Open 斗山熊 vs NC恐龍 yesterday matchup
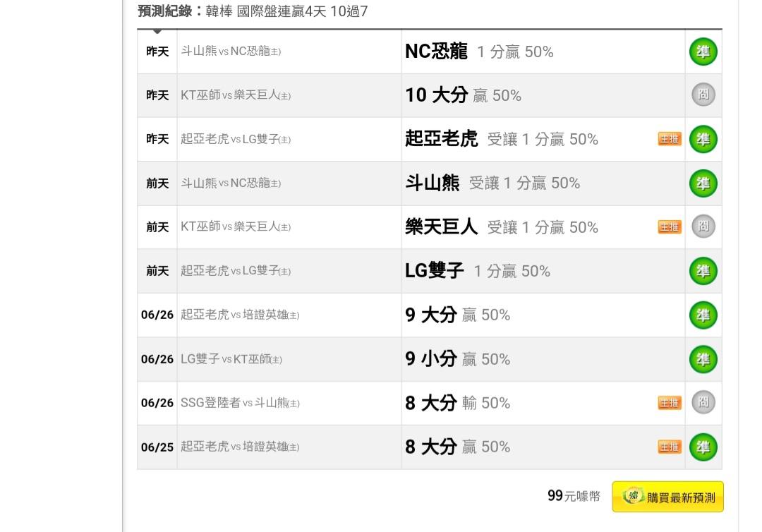 [231, 51]
